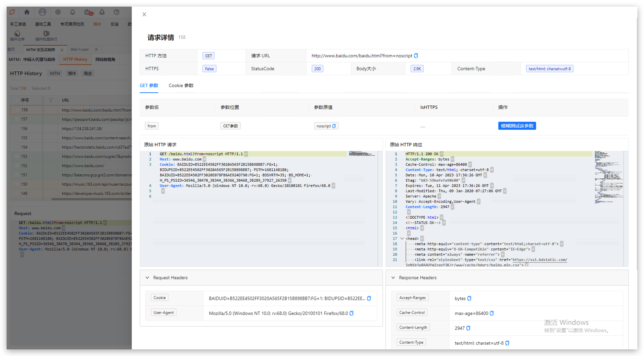Collapse the Response Headers section
644x356 pixels.
[393, 278]
